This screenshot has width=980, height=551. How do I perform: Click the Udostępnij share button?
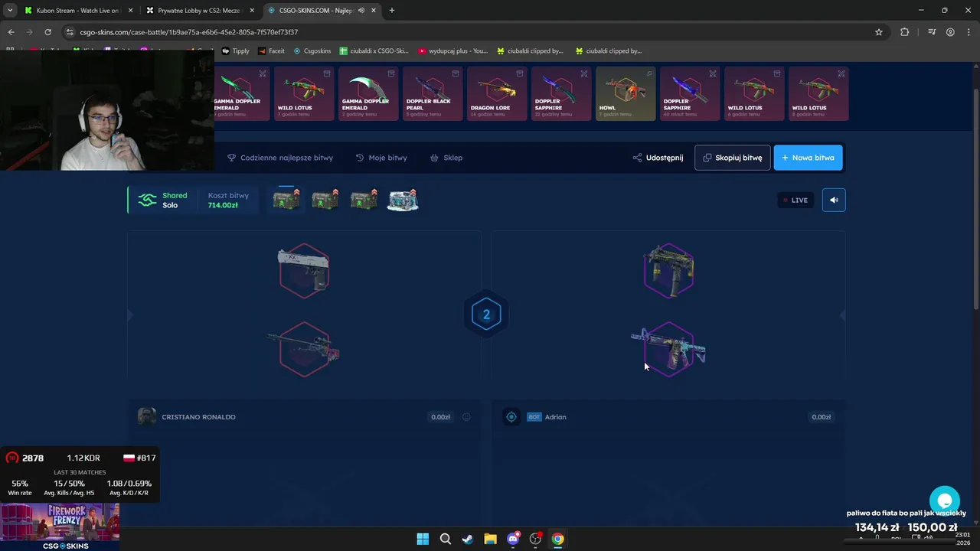(658, 158)
